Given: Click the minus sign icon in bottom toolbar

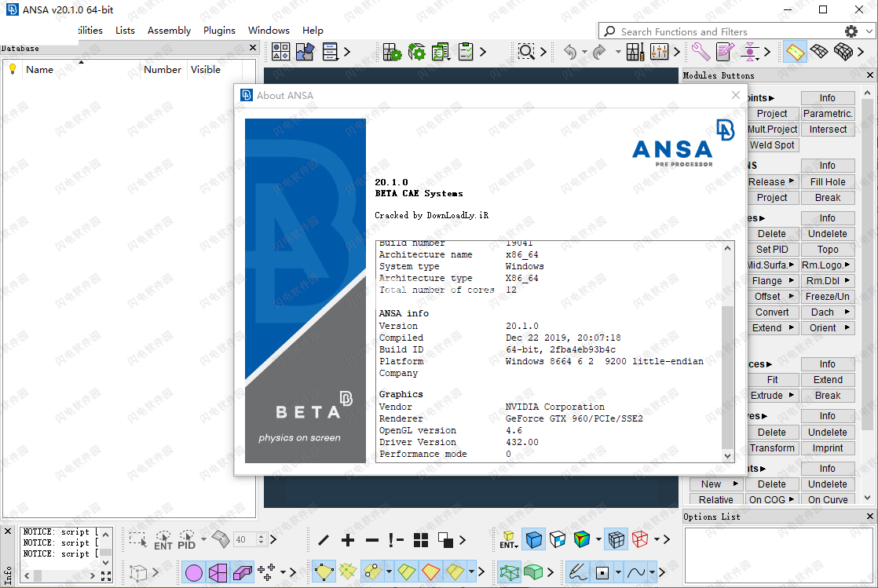Looking at the screenshot, I should click(372, 540).
